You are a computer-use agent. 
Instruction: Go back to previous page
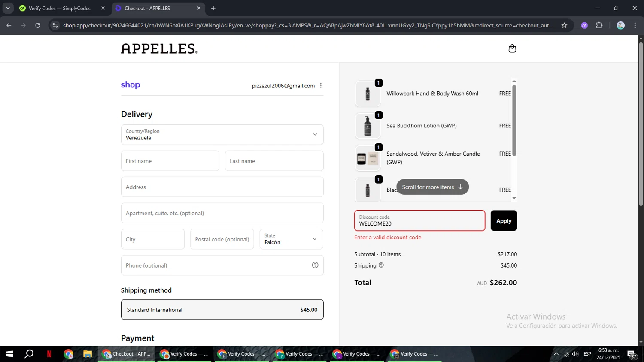tap(9, 25)
